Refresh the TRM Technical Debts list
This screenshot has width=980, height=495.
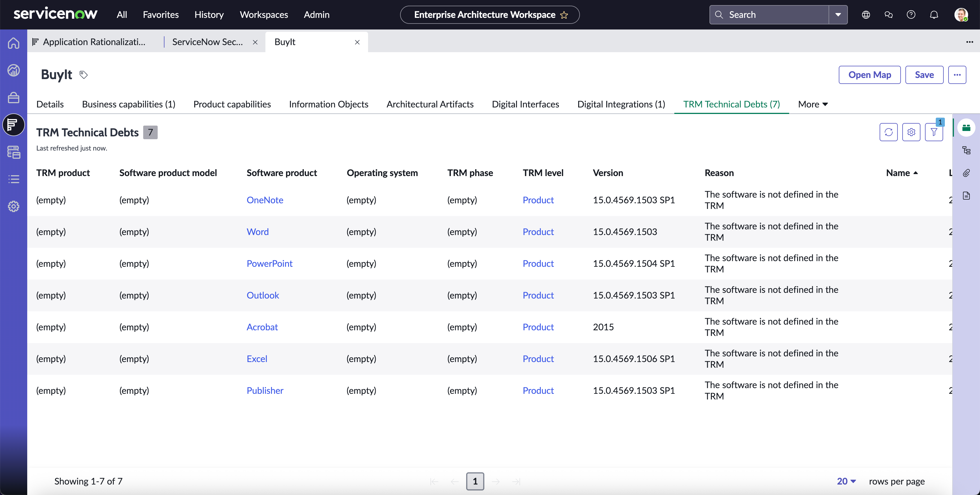point(888,132)
